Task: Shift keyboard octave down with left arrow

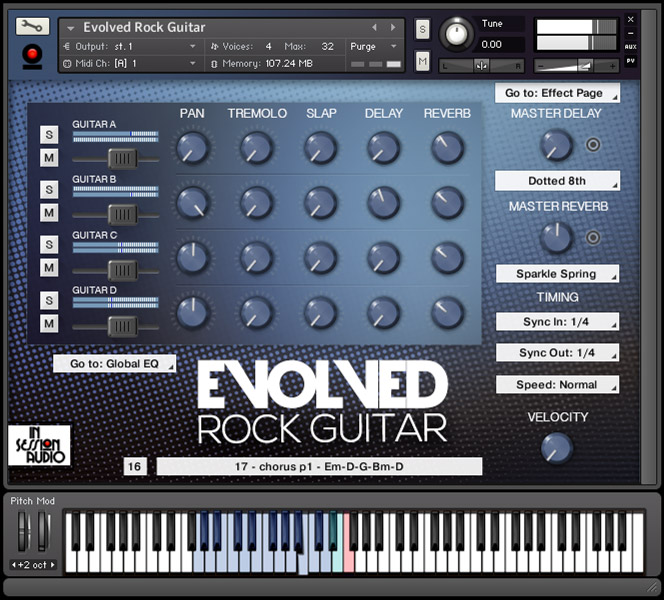Action: (x=14, y=564)
